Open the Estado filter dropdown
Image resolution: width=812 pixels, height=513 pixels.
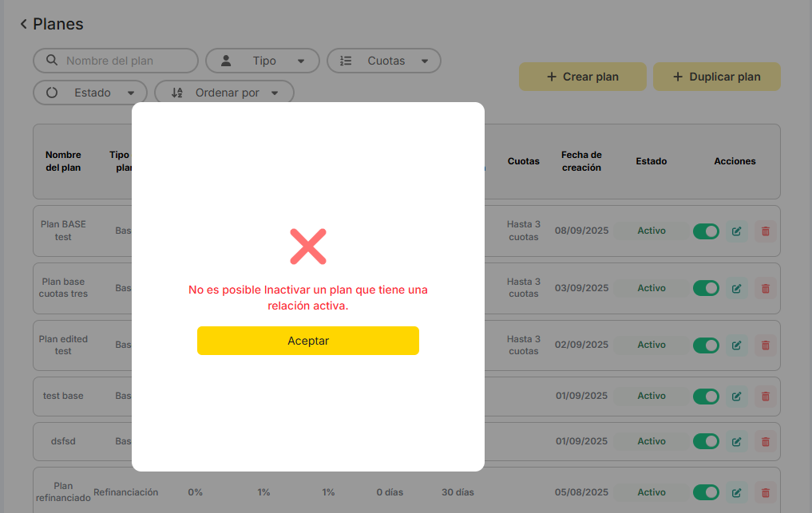point(90,93)
